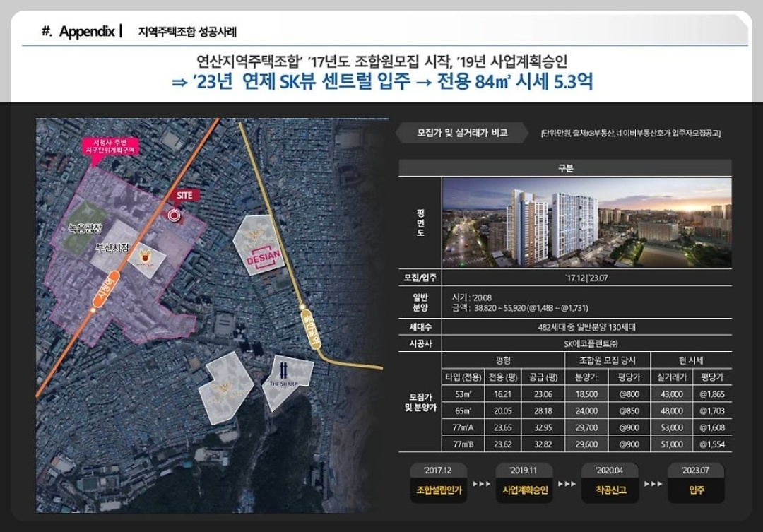Click the @800 per-pyeong cell
This screenshot has height=532, width=763.
coord(629,394)
